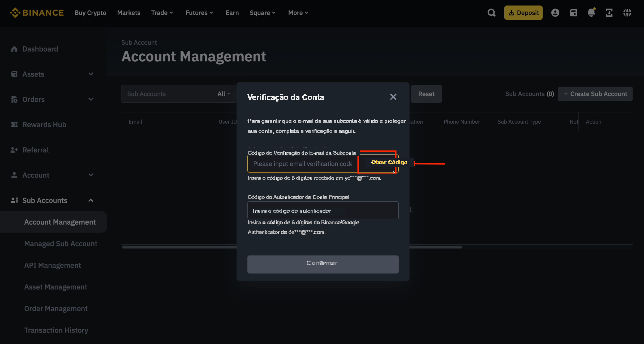Go to Buy Crypto
Viewport: 644px width, 344px height.
click(x=91, y=13)
